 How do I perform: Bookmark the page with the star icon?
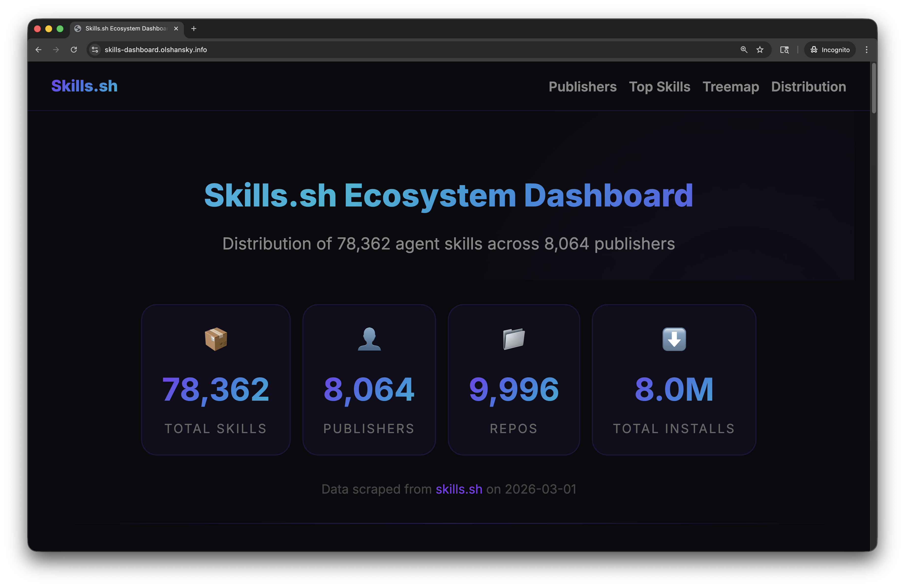point(760,49)
